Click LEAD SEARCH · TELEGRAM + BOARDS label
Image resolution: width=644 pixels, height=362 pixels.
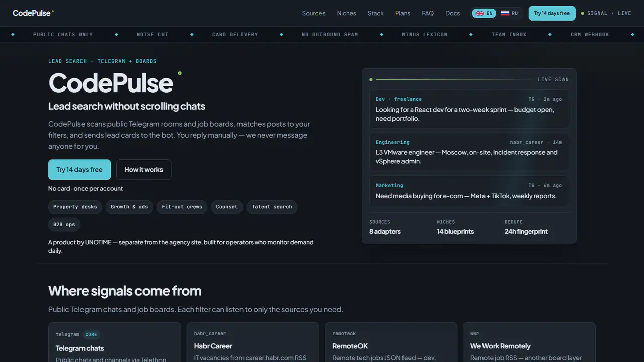tap(103, 61)
